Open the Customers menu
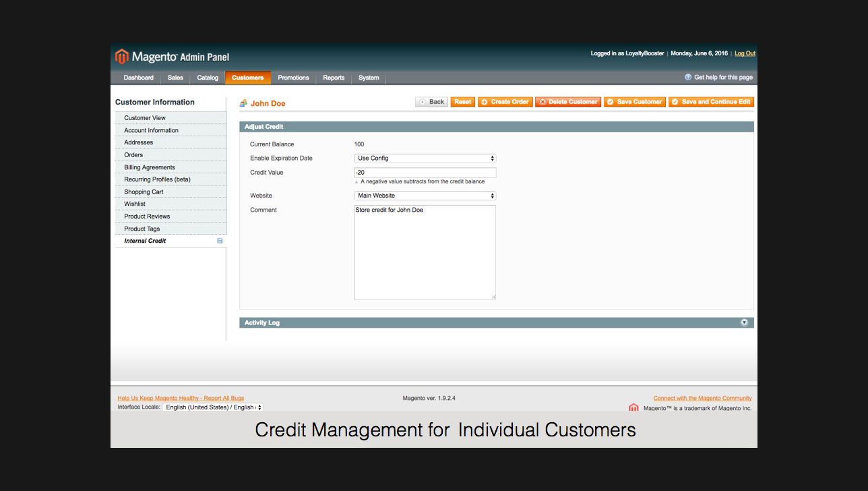Viewport: 868px width, 491px height. pyautogui.click(x=247, y=78)
